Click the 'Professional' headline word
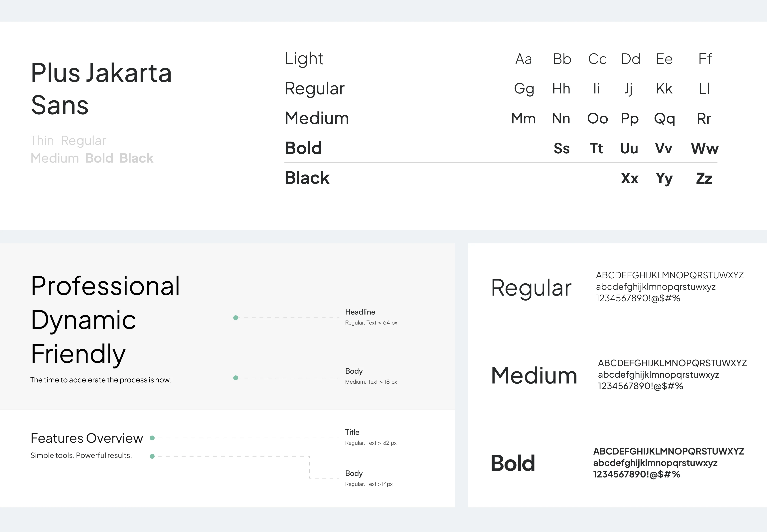This screenshot has height=532, width=767. 105,286
